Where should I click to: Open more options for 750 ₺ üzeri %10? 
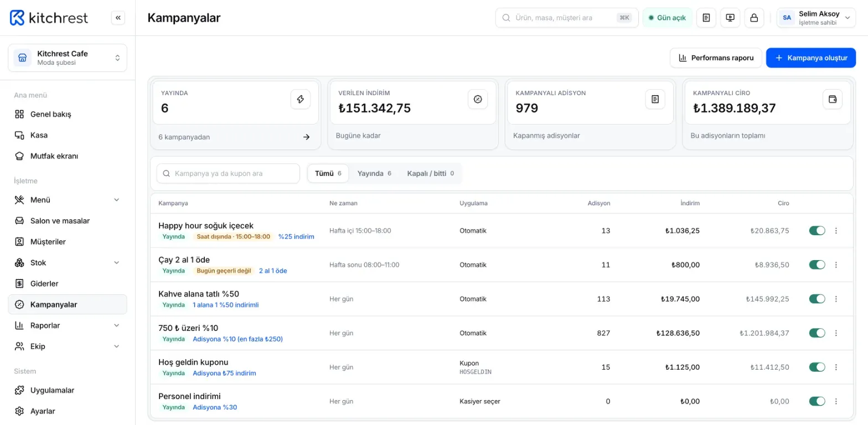(836, 333)
